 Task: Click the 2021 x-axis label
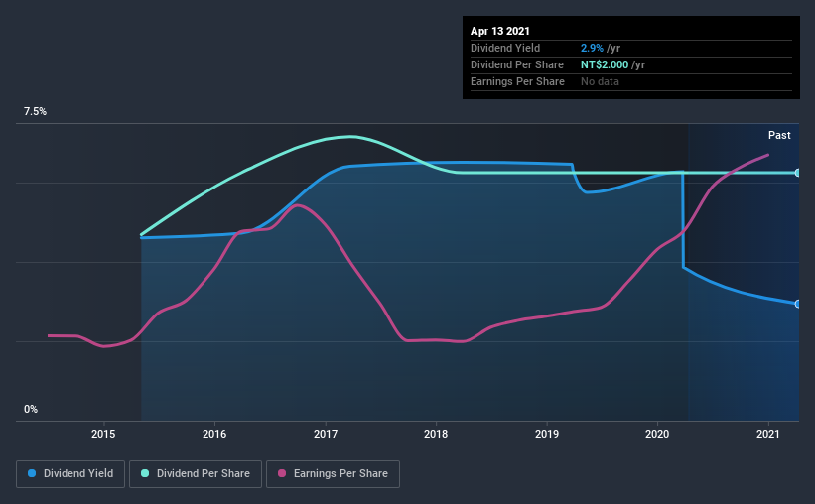[x=768, y=434]
